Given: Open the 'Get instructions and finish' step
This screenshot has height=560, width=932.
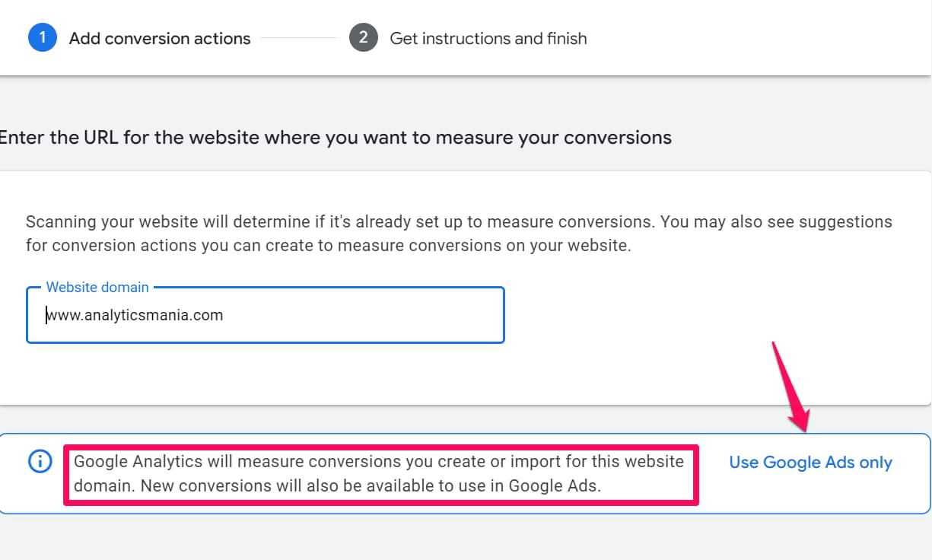Looking at the screenshot, I should pos(488,38).
